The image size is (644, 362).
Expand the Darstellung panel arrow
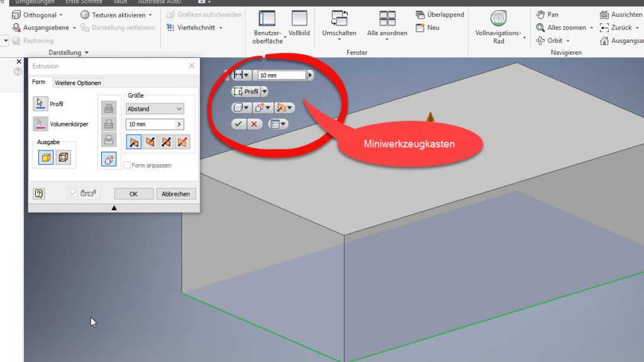pyautogui.click(x=86, y=53)
